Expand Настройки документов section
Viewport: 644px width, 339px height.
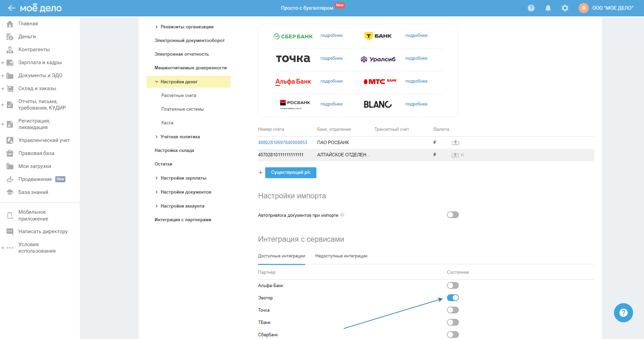156,192
